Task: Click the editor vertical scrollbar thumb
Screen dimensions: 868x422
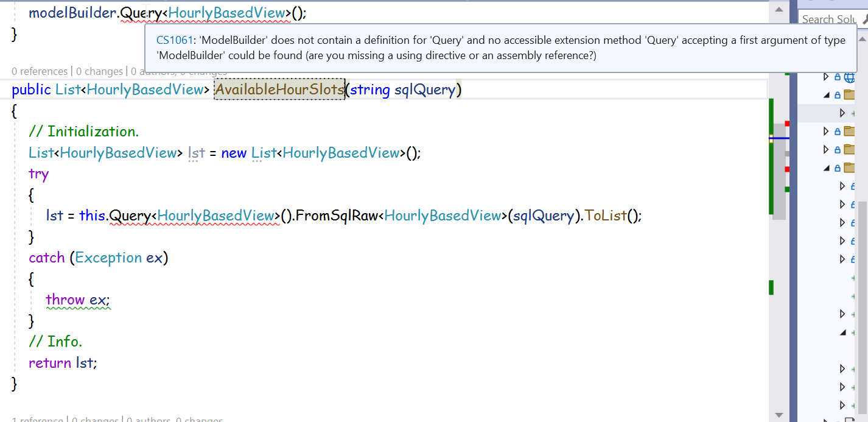Action: [x=780, y=172]
